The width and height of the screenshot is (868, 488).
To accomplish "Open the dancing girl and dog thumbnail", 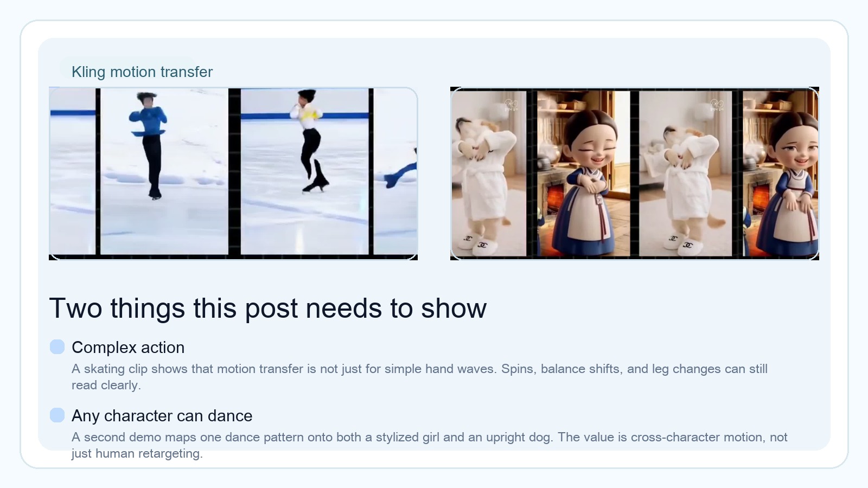I will point(635,174).
